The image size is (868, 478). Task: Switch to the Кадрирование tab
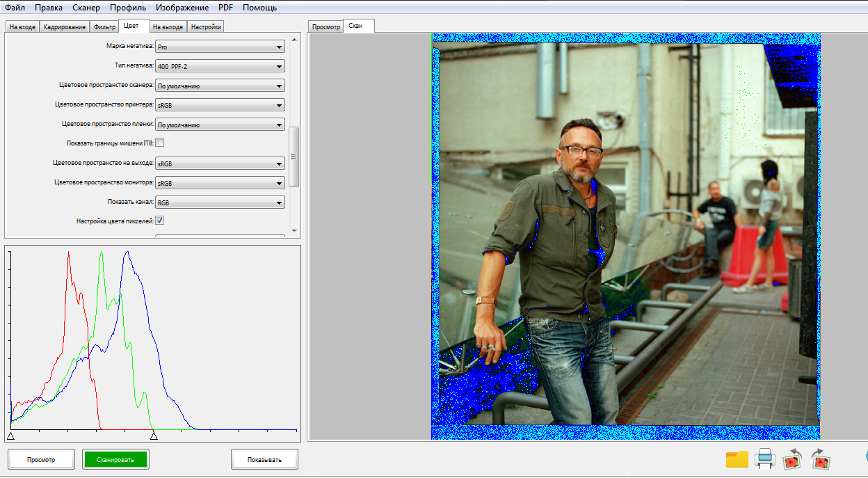pyautogui.click(x=64, y=27)
